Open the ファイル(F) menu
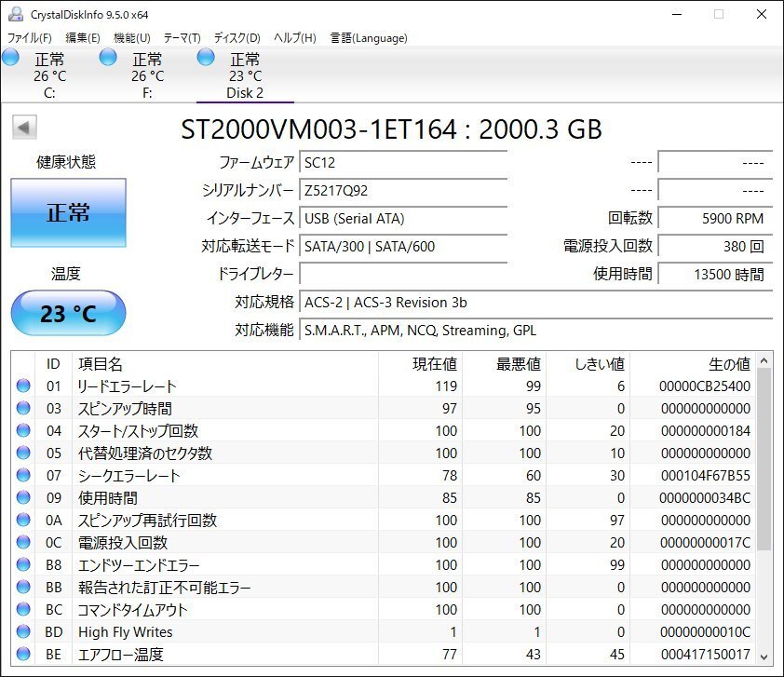Image resolution: width=784 pixels, height=677 pixels. pyautogui.click(x=30, y=38)
